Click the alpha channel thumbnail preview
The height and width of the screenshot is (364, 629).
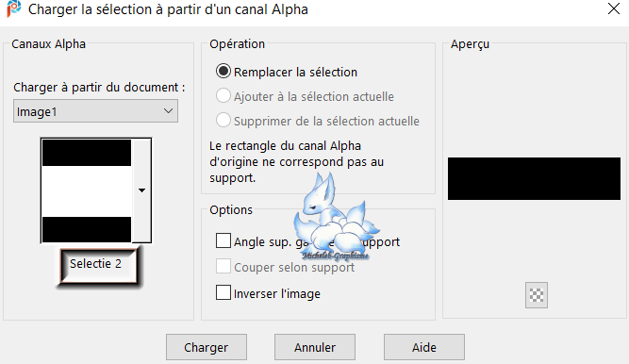[87, 190]
